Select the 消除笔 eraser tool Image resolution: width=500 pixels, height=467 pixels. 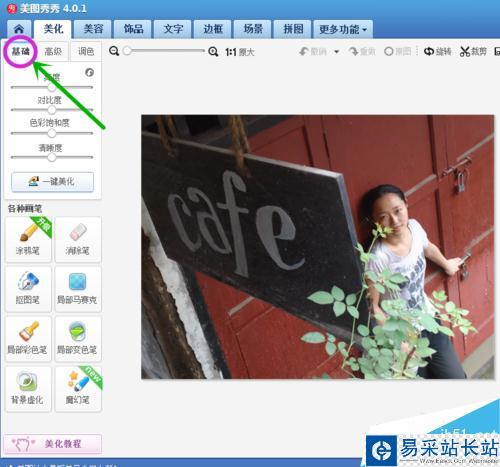[x=78, y=239]
